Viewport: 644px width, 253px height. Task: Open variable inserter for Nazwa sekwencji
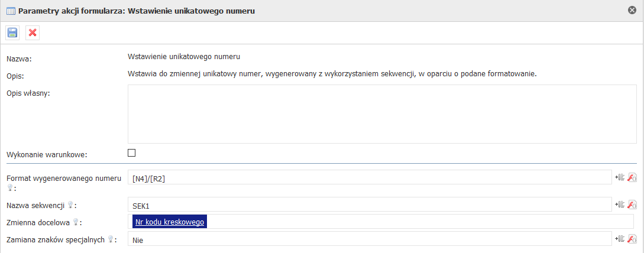tap(619, 205)
